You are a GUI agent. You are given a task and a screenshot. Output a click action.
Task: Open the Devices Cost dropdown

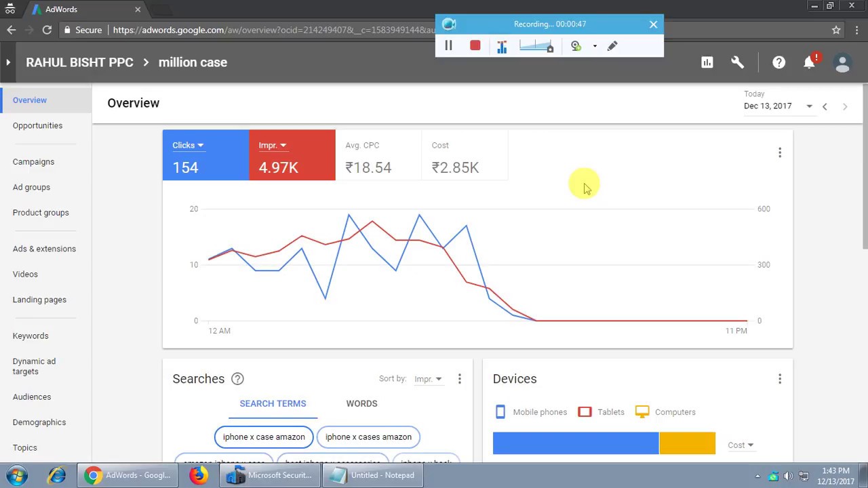pos(741,445)
